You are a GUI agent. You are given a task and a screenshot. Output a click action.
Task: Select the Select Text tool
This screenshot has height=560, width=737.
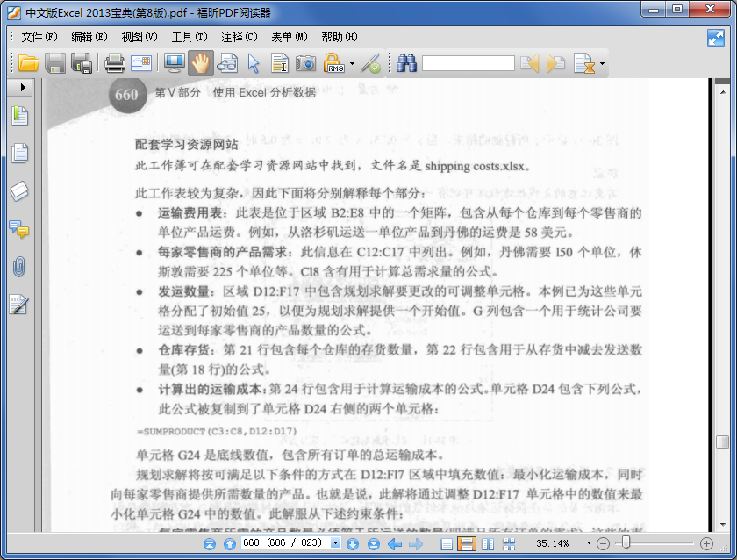280,63
